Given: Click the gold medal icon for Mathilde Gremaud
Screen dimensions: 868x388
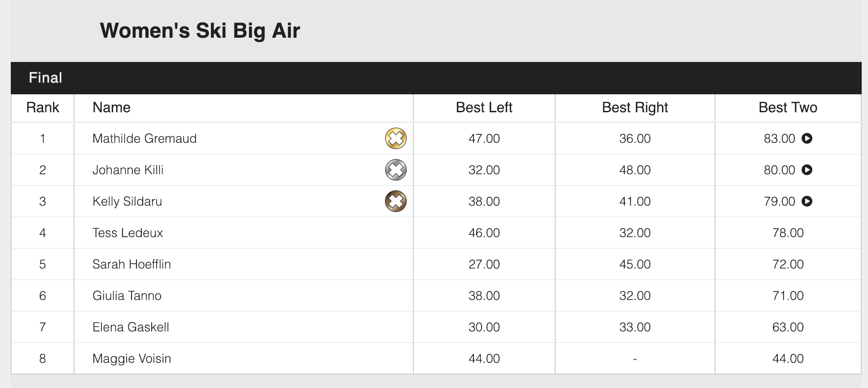Looking at the screenshot, I should click(396, 138).
